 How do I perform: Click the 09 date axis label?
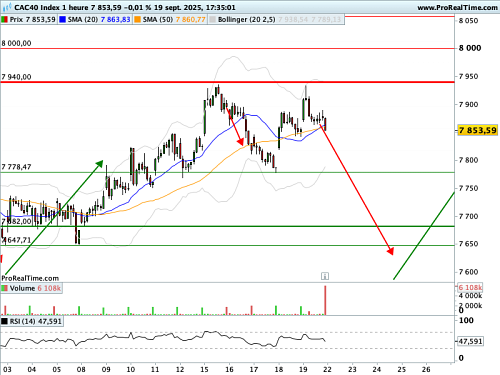coord(106,369)
